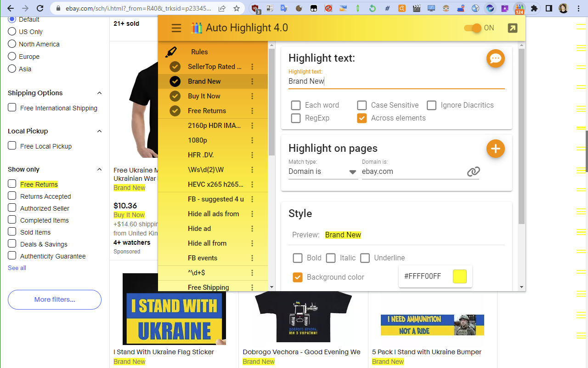Open the kebab menu next to Buy It Now rule
The height and width of the screenshot is (368, 588).
(252, 96)
